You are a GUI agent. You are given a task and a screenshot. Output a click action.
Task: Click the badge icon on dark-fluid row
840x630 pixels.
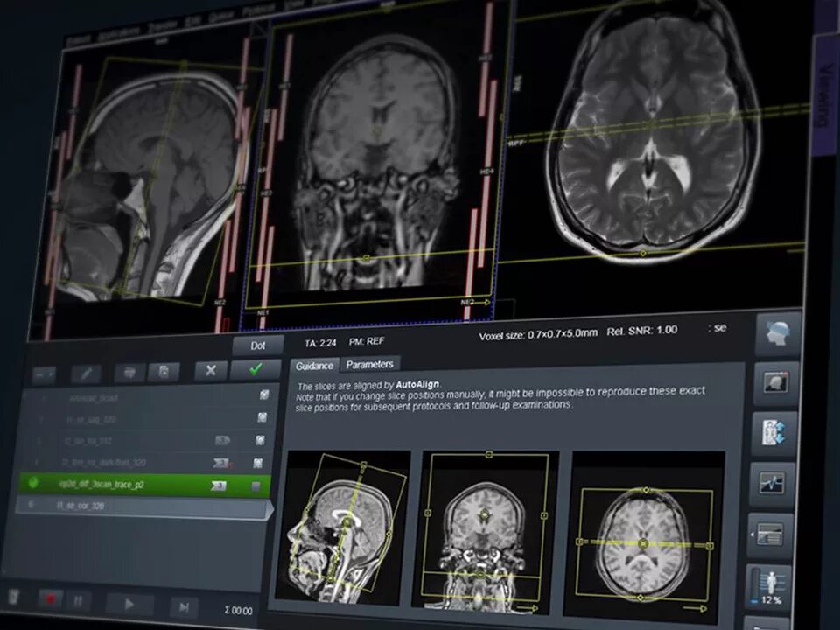[221, 463]
